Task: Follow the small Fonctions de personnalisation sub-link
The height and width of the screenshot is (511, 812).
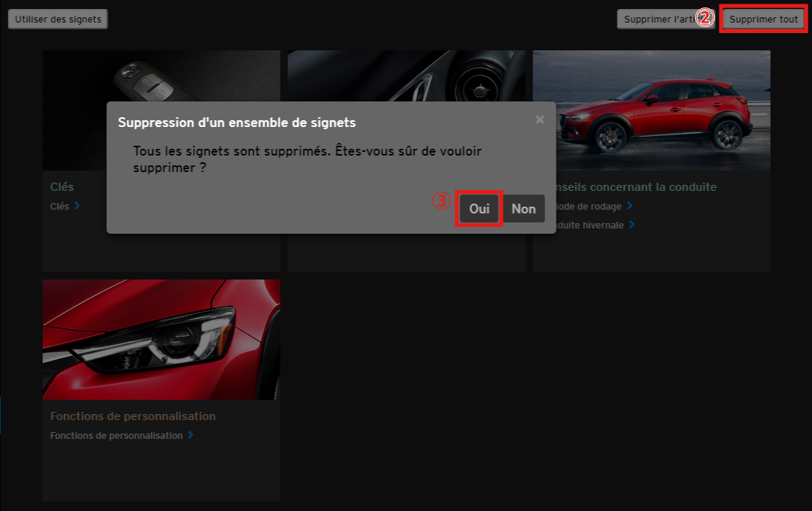Action: tap(116, 435)
